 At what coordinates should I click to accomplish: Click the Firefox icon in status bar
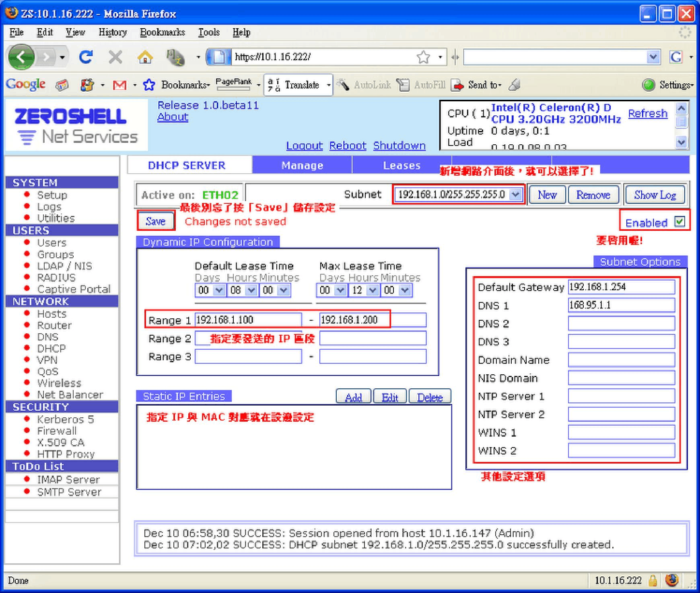pyautogui.click(x=671, y=581)
